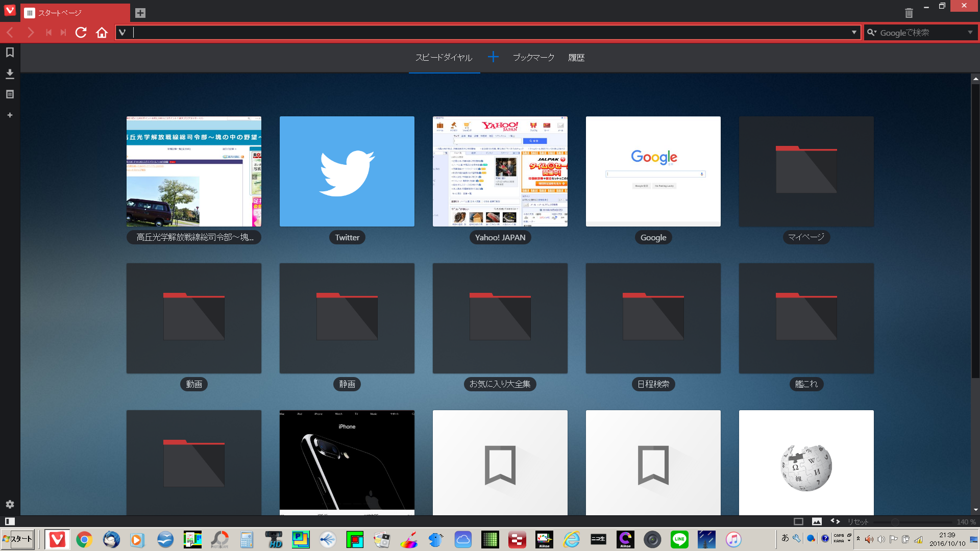Click the Page Actions code icon
The width and height of the screenshot is (980, 551).
pos(835,521)
